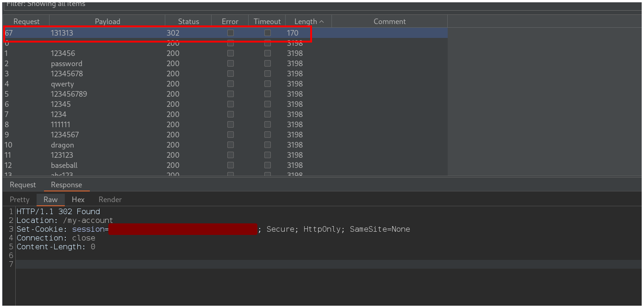Select the Raw view tab
644x308 pixels.
click(x=50, y=200)
